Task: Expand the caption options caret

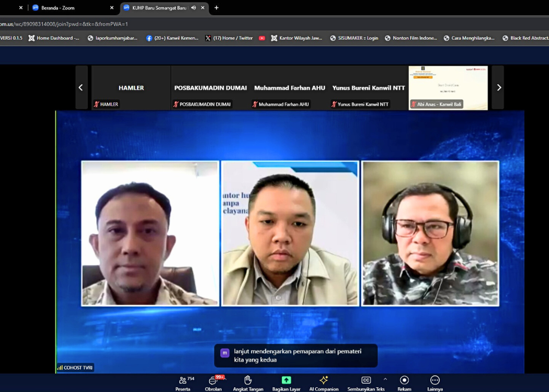Action: (385, 379)
